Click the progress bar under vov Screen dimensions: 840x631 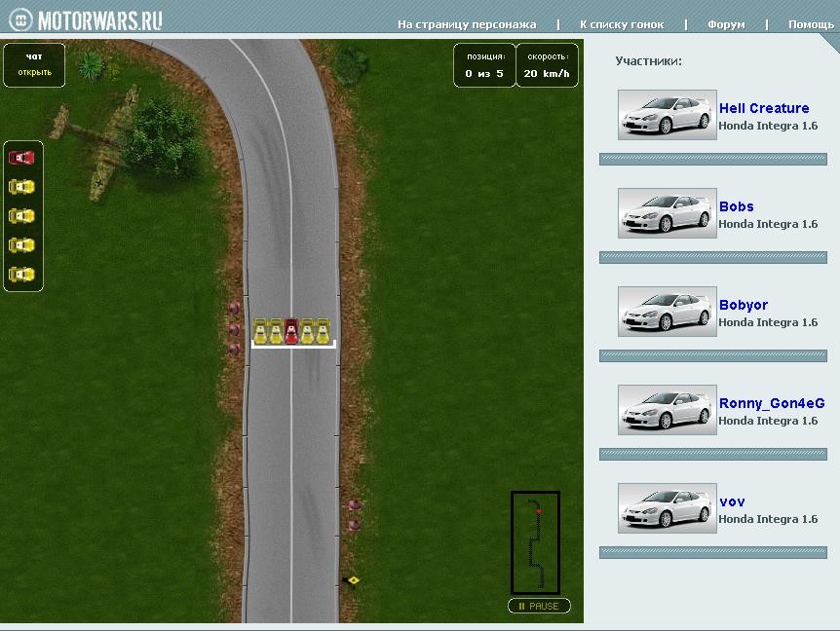point(713,553)
